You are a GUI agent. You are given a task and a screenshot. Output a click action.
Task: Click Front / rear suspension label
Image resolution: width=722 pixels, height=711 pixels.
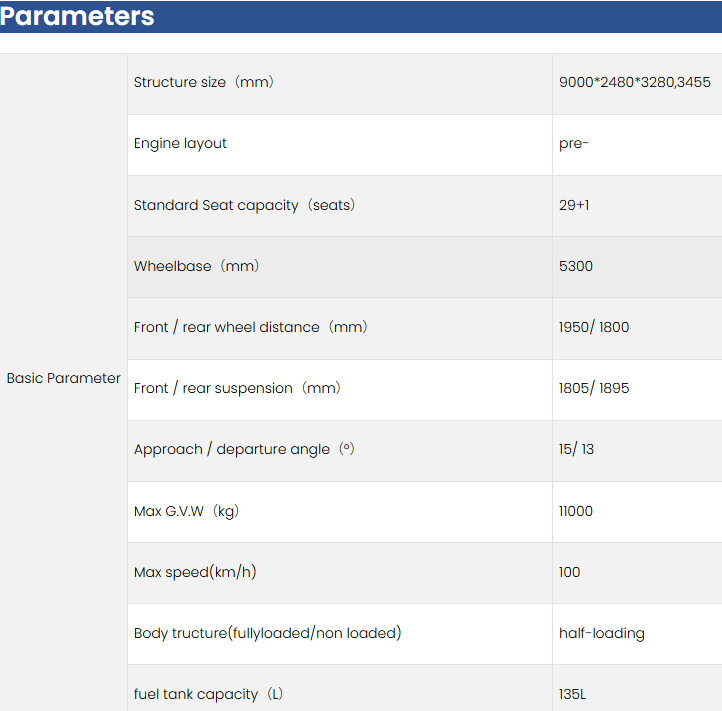(237, 388)
